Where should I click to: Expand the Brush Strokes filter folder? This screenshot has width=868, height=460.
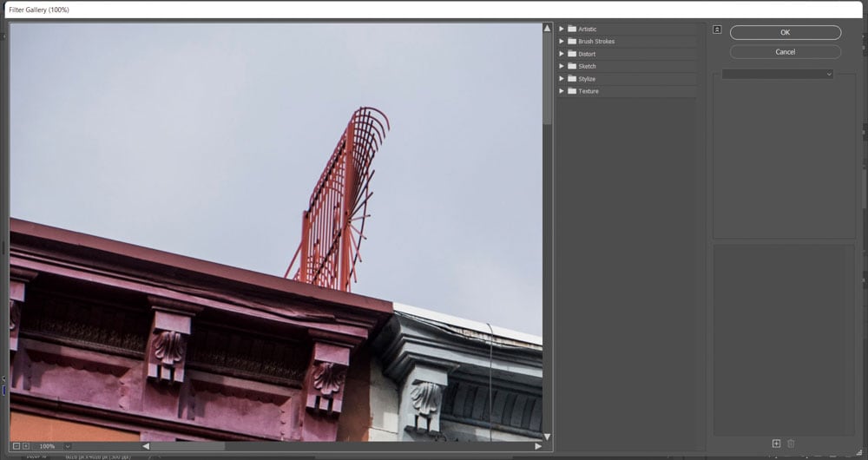pos(562,41)
